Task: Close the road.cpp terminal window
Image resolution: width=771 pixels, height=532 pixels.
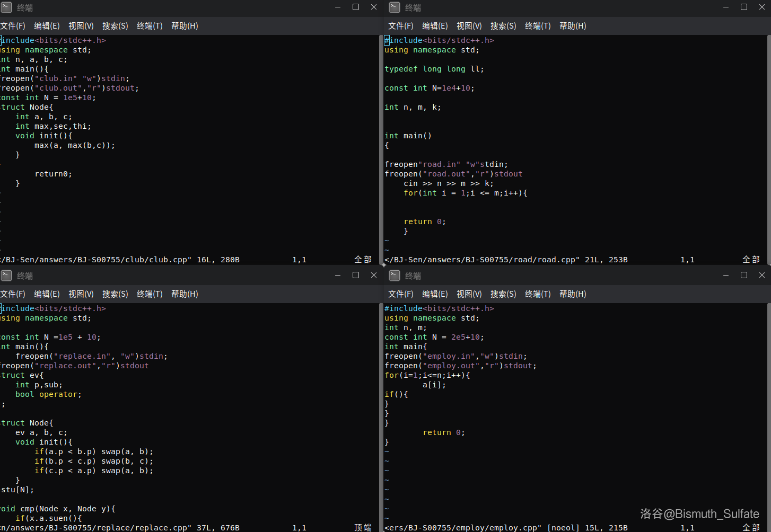Action: [762, 7]
